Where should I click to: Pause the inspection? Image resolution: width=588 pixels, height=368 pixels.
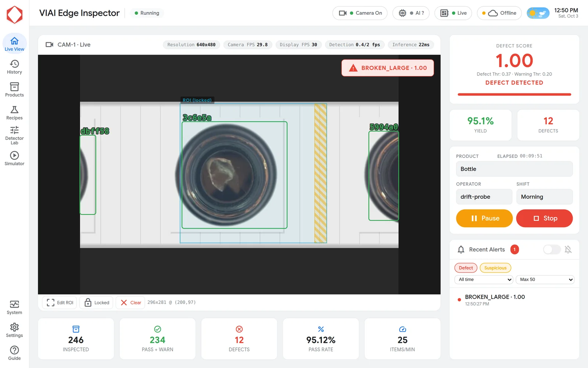[484, 218]
